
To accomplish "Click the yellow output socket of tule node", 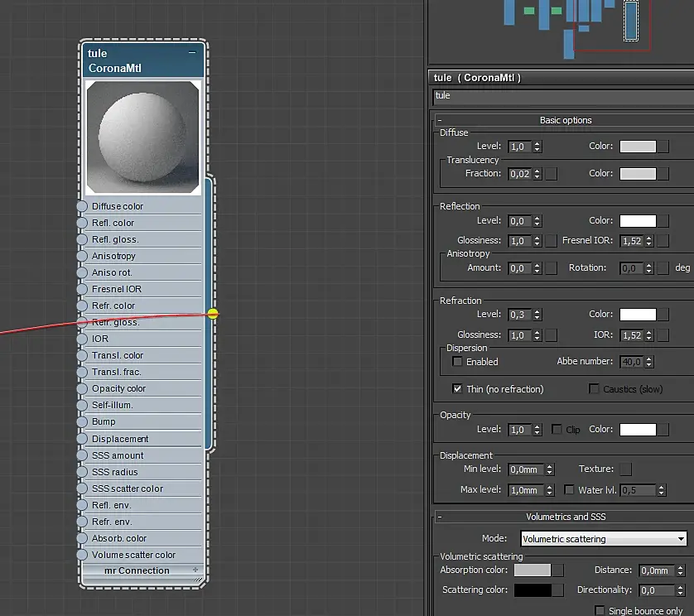I will coord(213,314).
